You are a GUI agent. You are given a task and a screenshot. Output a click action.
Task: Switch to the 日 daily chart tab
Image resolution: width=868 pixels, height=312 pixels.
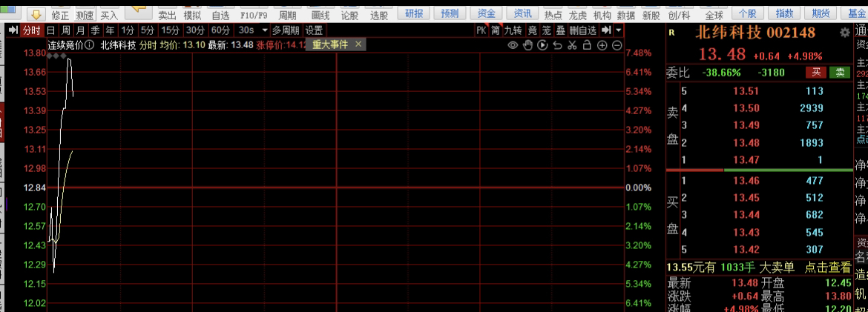[51, 30]
